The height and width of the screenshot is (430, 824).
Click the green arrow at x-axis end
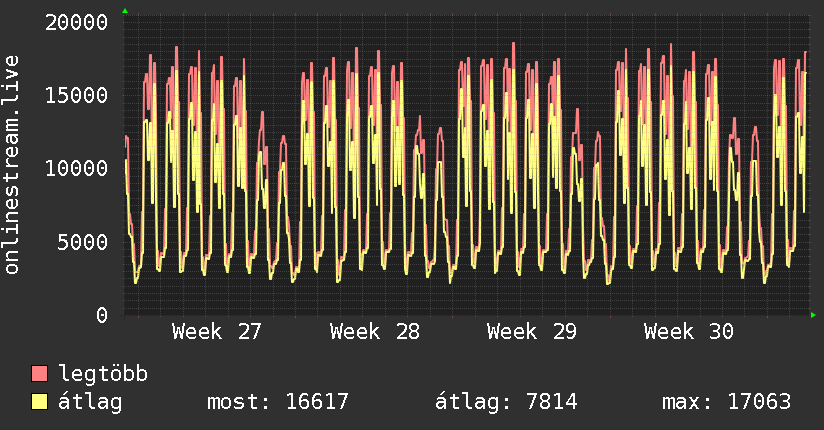click(x=813, y=315)
